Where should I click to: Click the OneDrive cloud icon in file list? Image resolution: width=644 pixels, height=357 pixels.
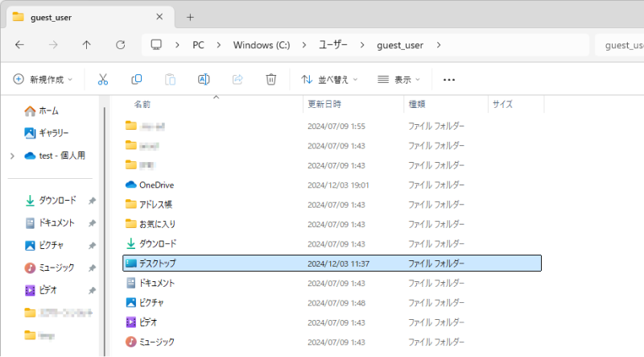tap(130, 185)
